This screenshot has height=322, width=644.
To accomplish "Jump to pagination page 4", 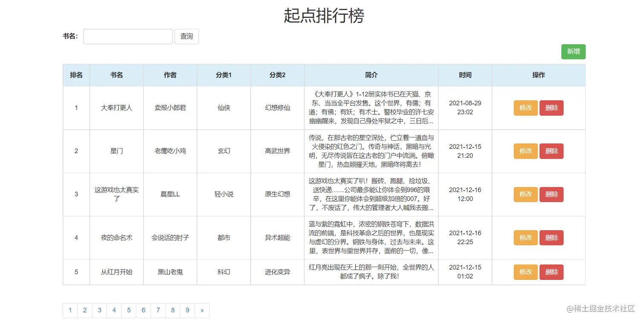I will tap(114, 311).
